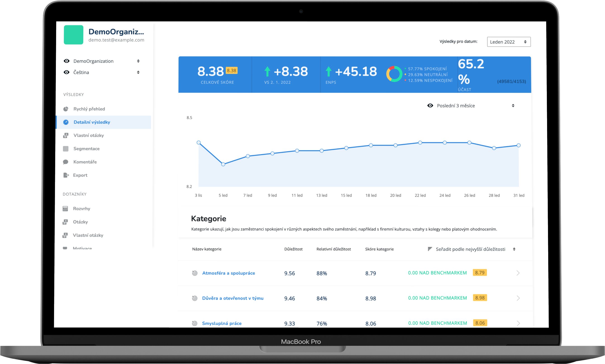Click the eye icon beside Čeština

67,72
